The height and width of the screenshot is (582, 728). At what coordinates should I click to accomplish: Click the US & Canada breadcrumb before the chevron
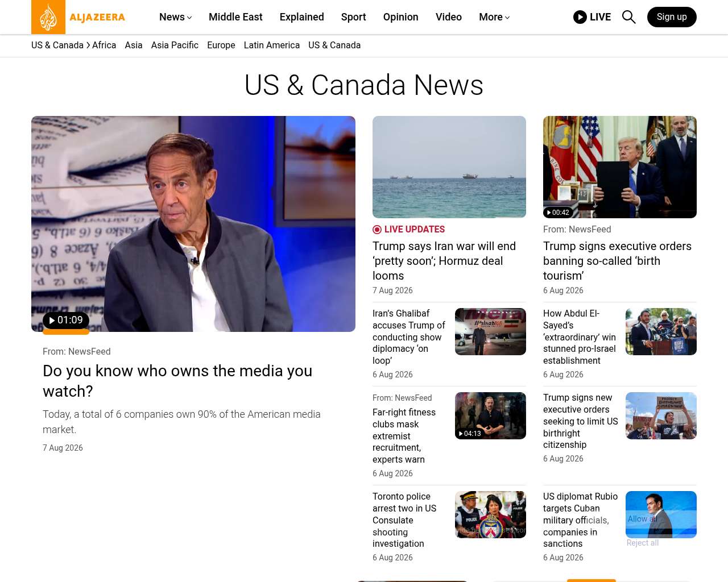pos(57,45)
